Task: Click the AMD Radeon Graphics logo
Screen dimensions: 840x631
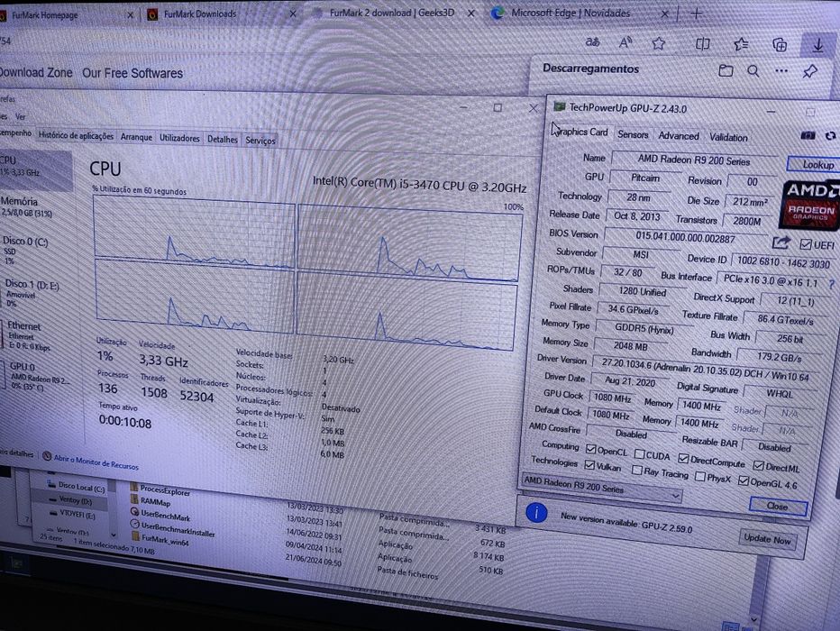Action: click(x=810, y=206)
